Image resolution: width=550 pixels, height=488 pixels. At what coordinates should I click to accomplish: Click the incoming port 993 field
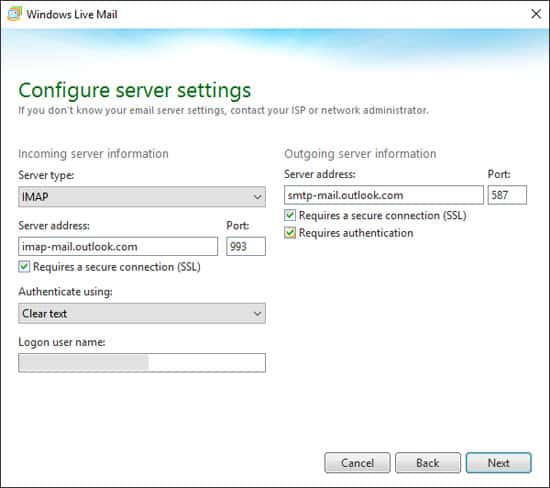coord(246,247)
